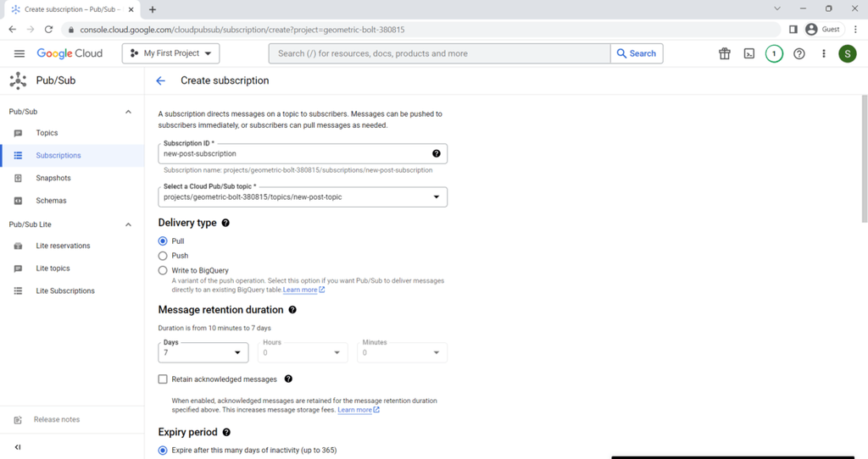Open Snapshots in the sidebar
This screenshot has width=868, height=459.
click(x=53, y=178)
